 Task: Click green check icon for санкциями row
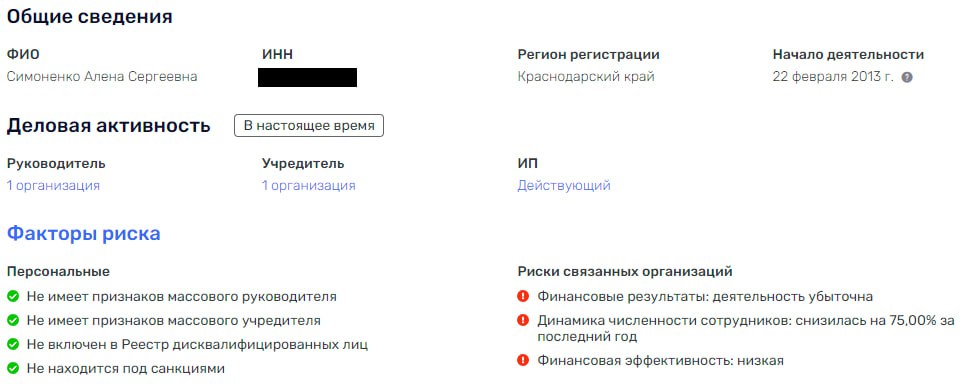12,369
